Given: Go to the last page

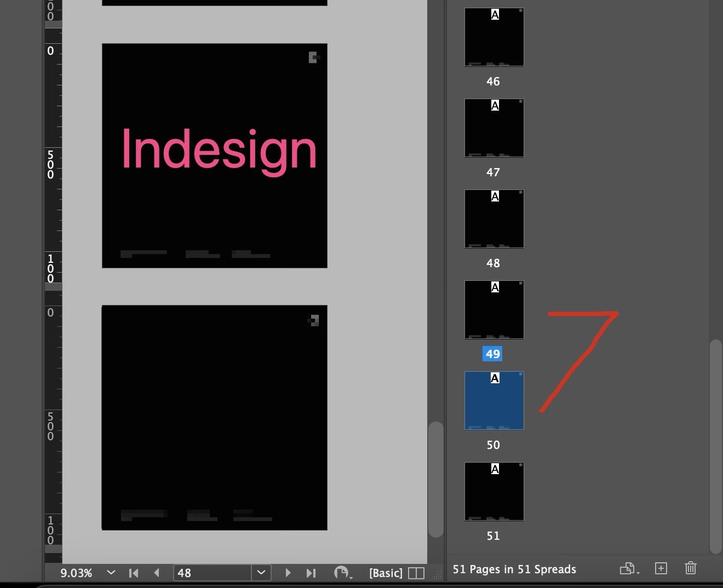Looking at the screenshot, I should click(x=311, y=573).
